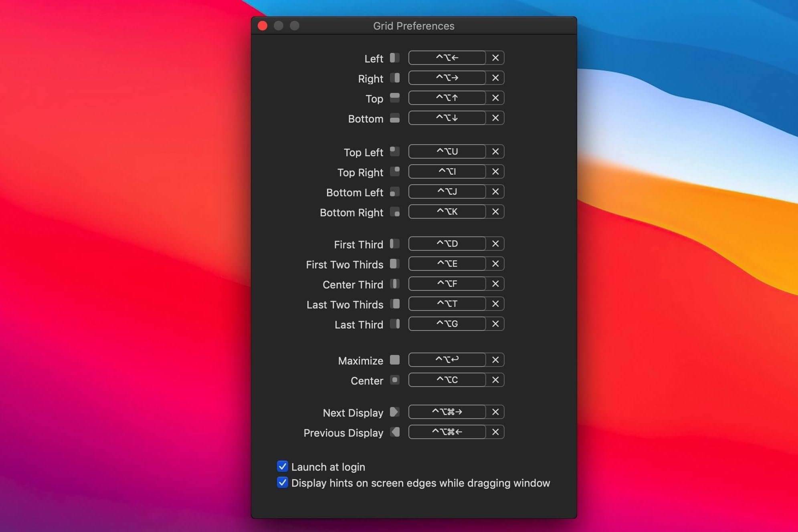The width and height of the screenshot is (798, 532).
Task: Record new shortcut for Top Right
Action: (x=447, y=172)
